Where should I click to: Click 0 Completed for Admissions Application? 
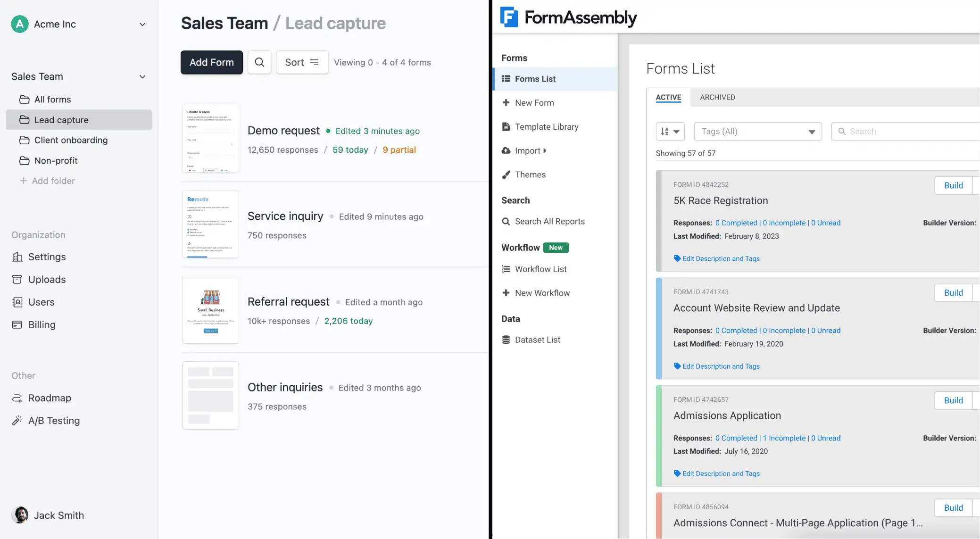736,438
